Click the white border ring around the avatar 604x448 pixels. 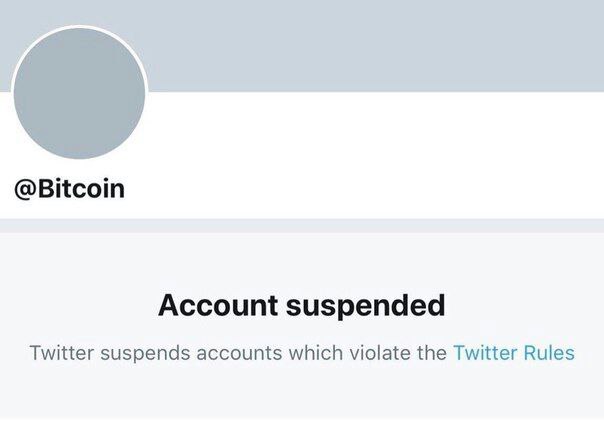pos(147,93)
